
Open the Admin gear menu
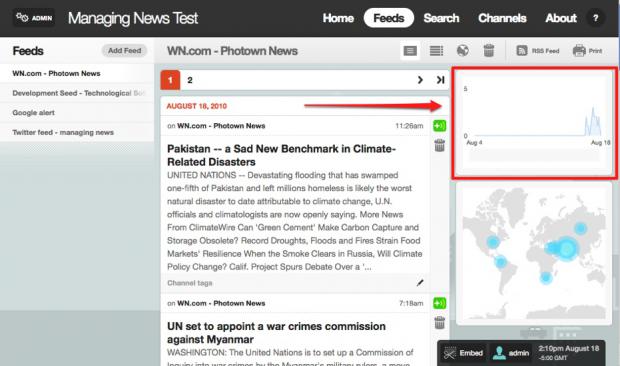click(34, 18)
